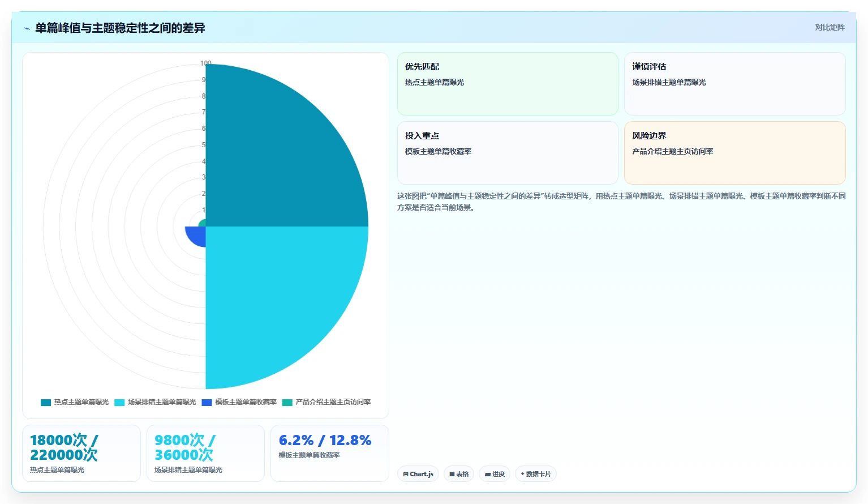Select the 进度 tag
868x504 pixels.
pos(495,474)
